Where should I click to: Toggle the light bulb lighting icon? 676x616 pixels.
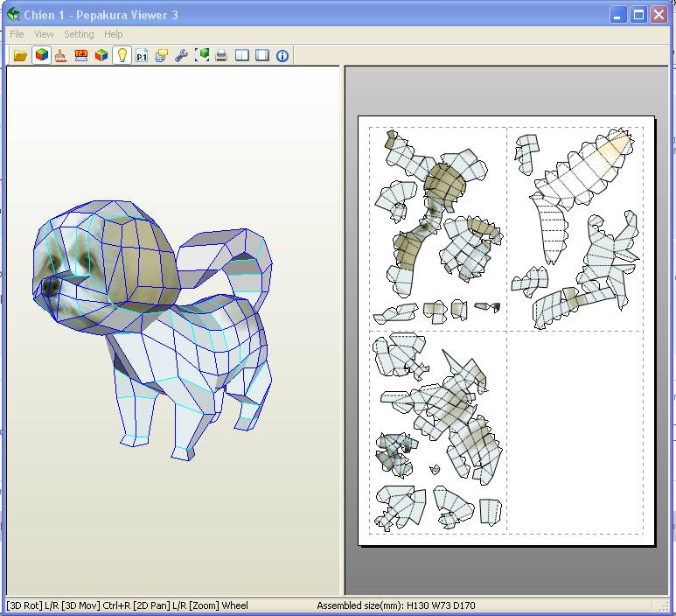tap(122, 55)
